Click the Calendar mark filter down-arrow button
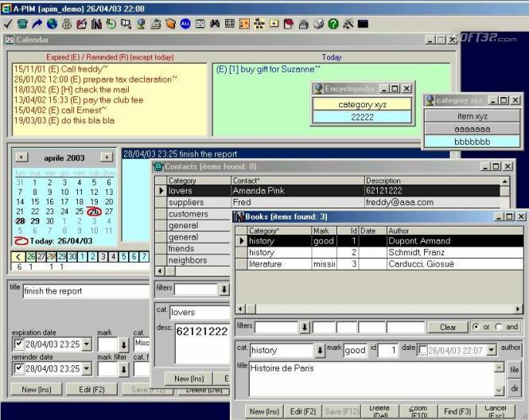 [x=124, y=369]
